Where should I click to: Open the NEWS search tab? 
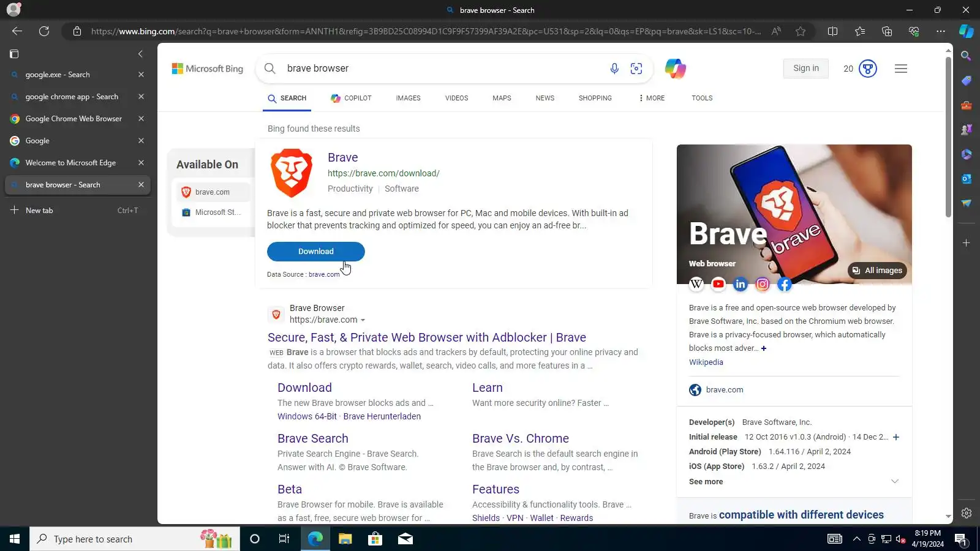point(545,98)
